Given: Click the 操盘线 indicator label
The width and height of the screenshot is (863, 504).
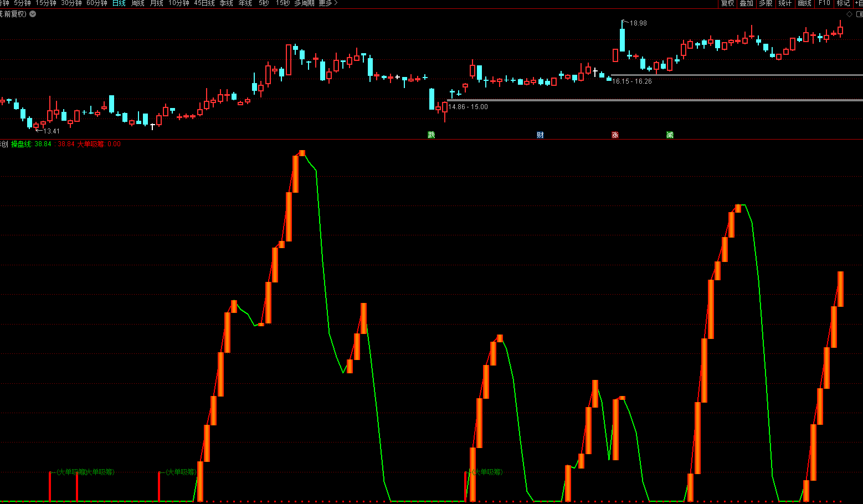Looking at the screenshot, I should 21,144.
